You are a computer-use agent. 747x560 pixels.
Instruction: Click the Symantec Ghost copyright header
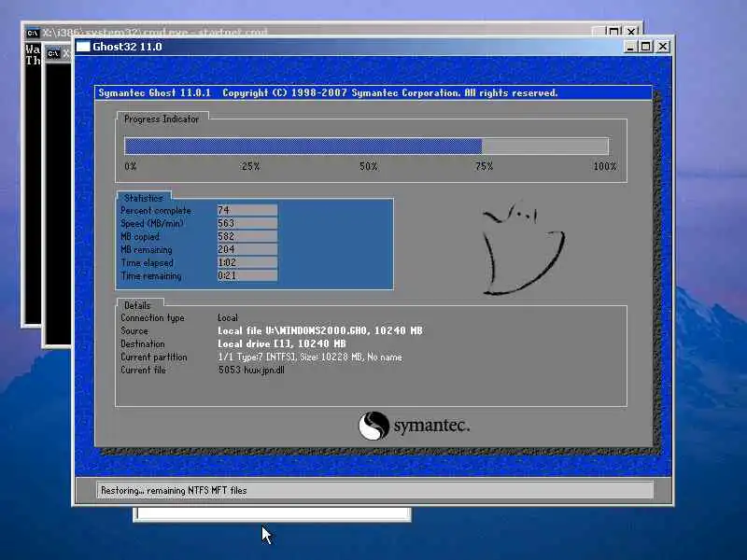tap(328, 92)
